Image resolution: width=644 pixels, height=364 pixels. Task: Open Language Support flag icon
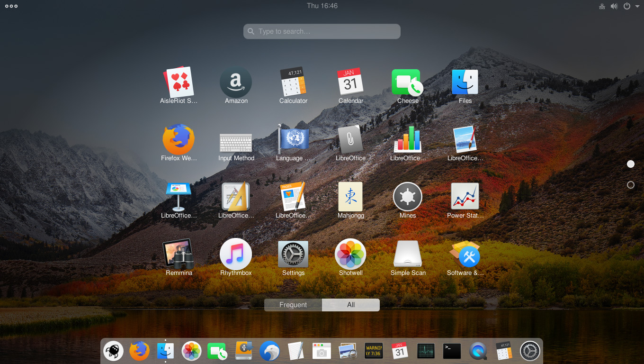point(293,140)
